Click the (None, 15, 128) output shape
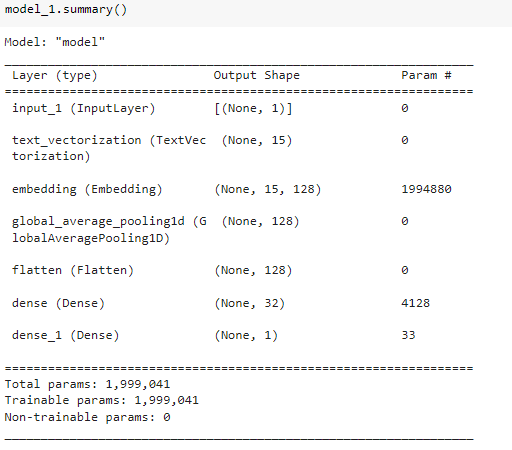This screenshot has height=450, width=512. click(268, 189)
